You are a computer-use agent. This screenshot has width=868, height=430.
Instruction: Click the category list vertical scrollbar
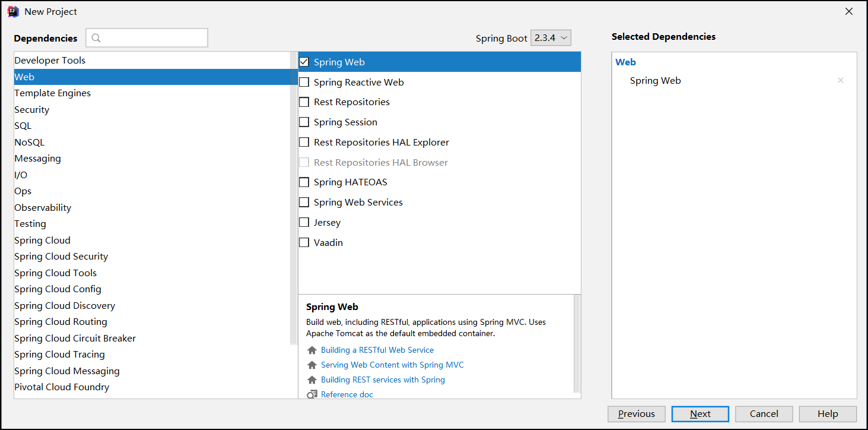(294, 198)
